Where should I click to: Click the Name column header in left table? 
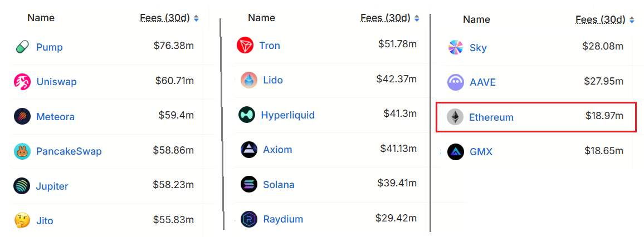pos(41,18)
